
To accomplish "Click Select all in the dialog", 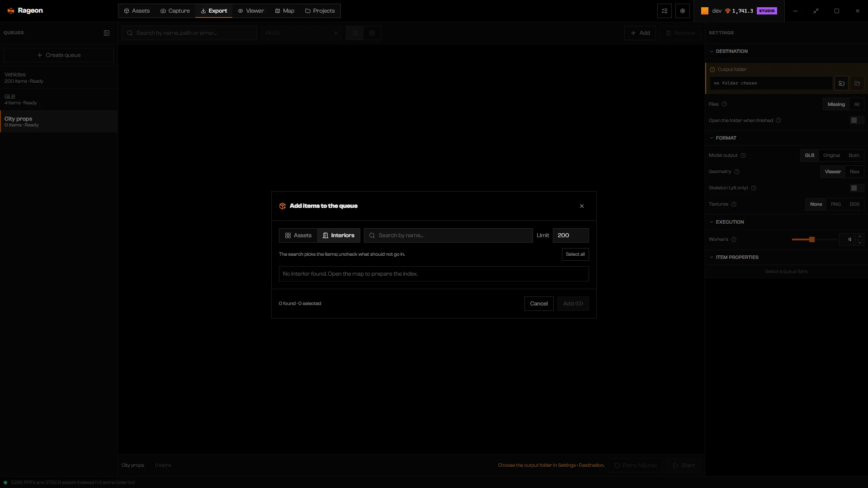I will [575, 254].
